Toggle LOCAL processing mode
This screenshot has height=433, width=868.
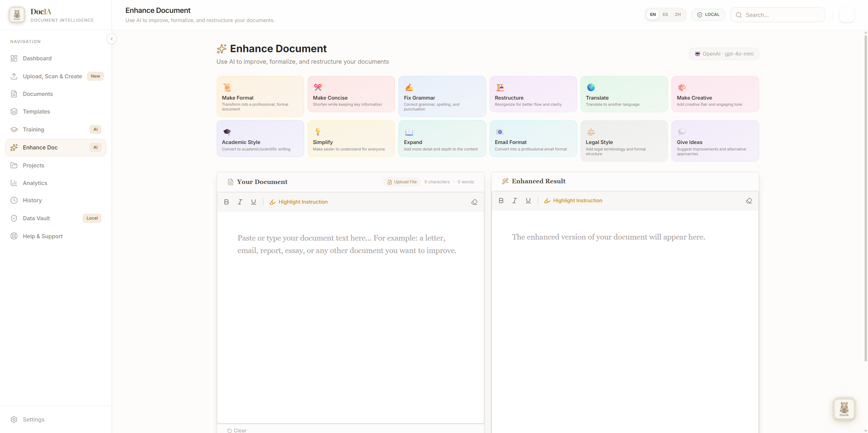coord(708,14)
